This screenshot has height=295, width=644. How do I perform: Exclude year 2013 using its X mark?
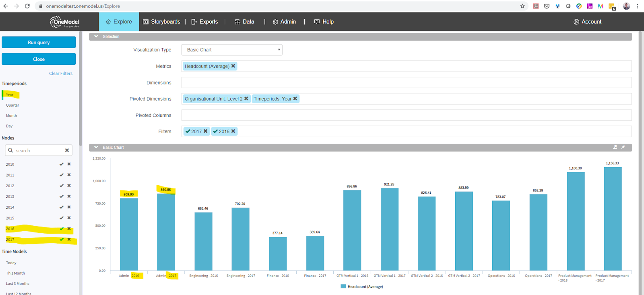pos(69,197)
